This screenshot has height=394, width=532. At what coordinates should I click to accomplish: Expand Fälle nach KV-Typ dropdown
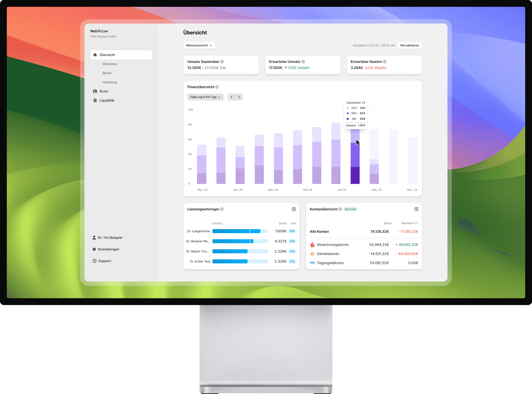pos(205,97)
